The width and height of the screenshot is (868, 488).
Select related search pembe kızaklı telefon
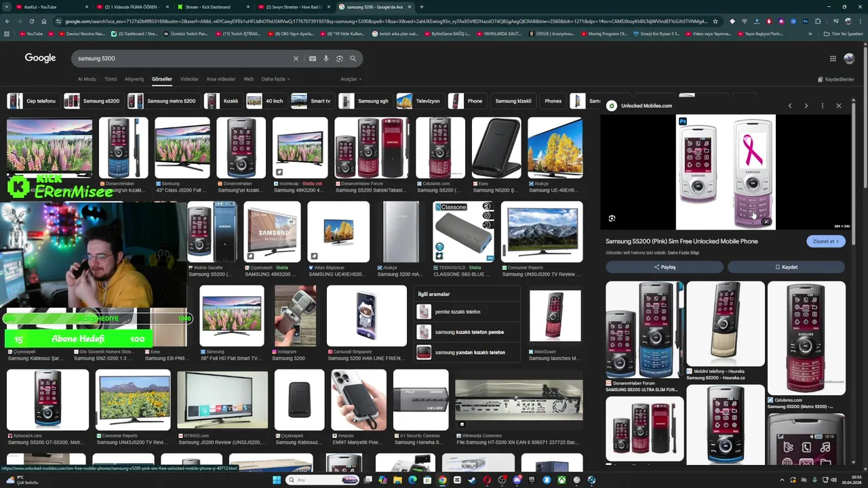[467, 312]
